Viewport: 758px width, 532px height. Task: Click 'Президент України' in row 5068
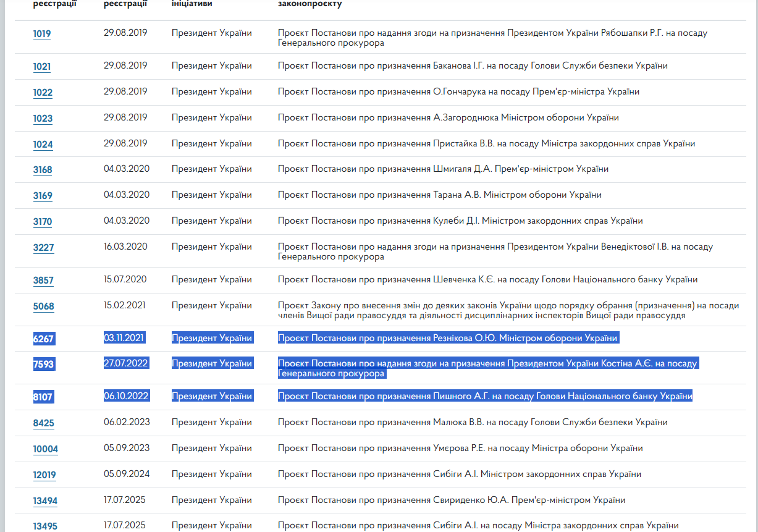tap(212, 305)
